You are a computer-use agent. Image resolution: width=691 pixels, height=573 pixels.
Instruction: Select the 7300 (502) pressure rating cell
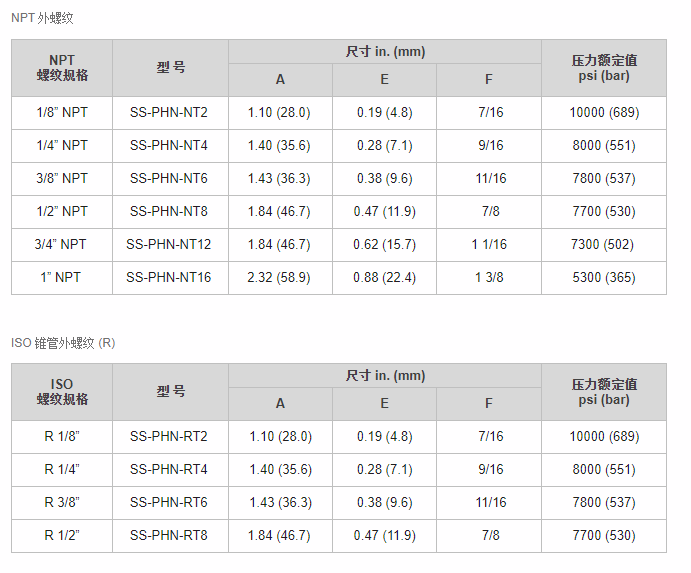[x=603, y=245]
